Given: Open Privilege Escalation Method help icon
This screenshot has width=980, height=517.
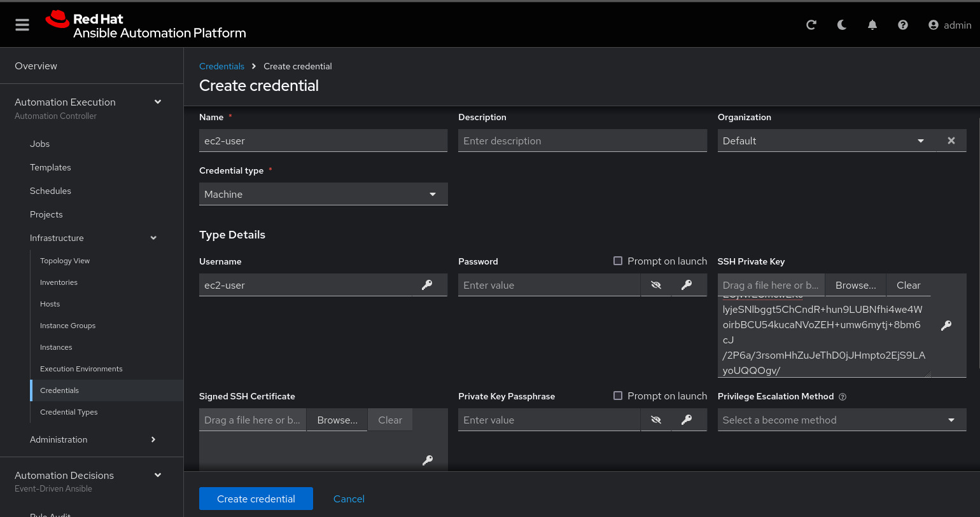Looking at the screenshot, I should click(843, 397).
